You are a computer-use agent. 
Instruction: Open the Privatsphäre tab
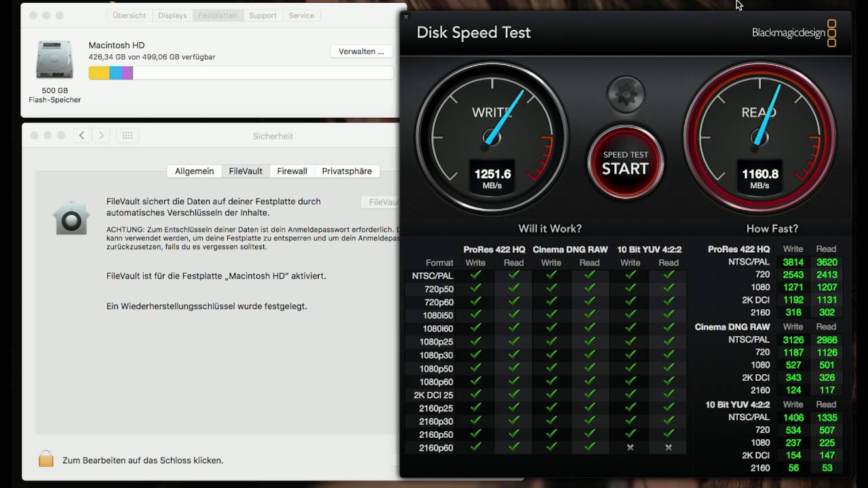click(347, 171)
